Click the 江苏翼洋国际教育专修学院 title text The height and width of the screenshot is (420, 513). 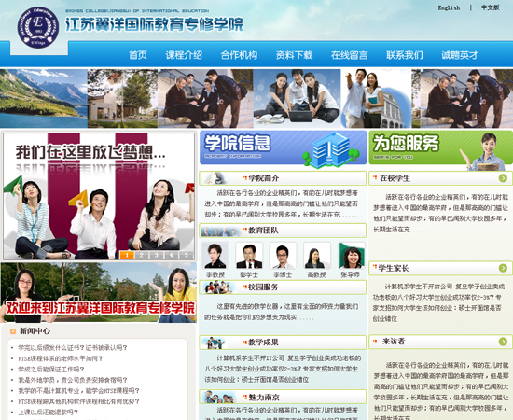pyautogui.click(x=154, y=24)
